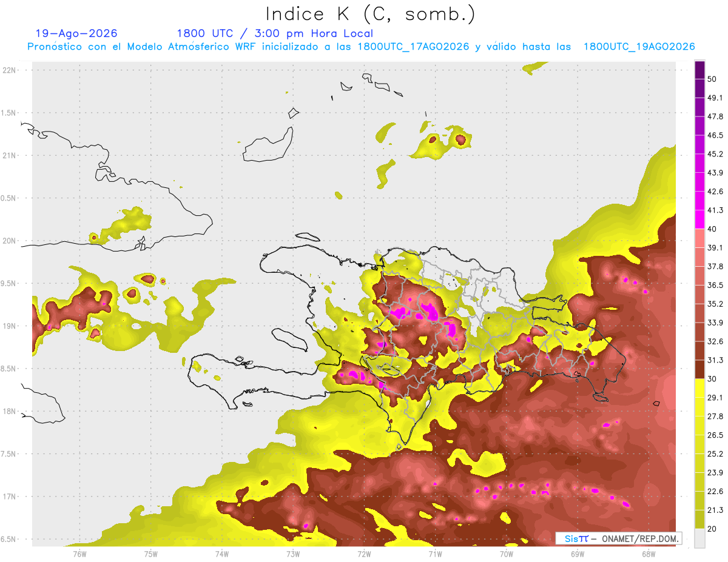Click the colorbar label '40'
The width and height of the screenshot is (728, 562).
pos(712,229)
